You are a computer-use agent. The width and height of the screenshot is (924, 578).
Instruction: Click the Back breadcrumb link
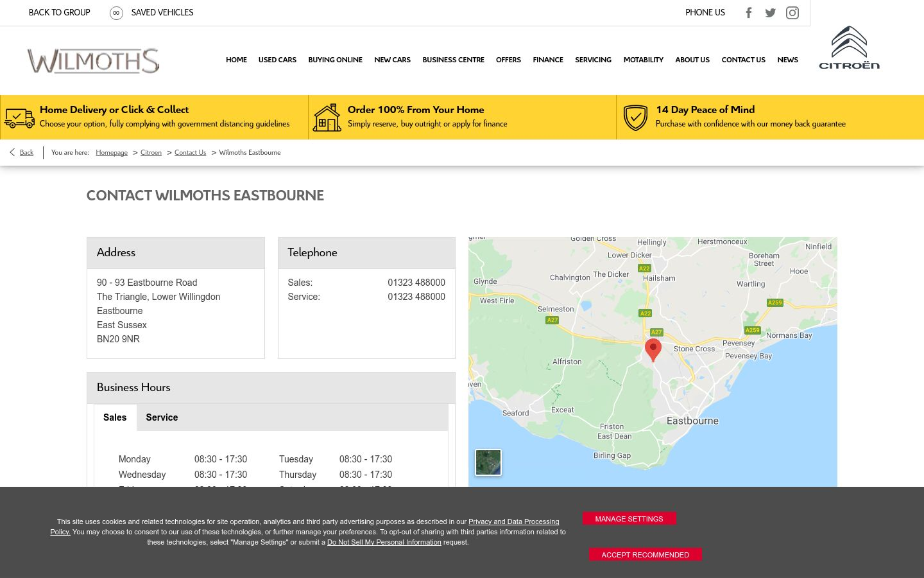(26, 152)
